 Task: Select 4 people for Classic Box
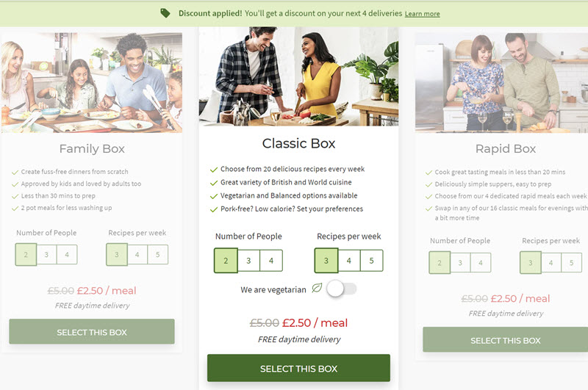tap(271, 261)
